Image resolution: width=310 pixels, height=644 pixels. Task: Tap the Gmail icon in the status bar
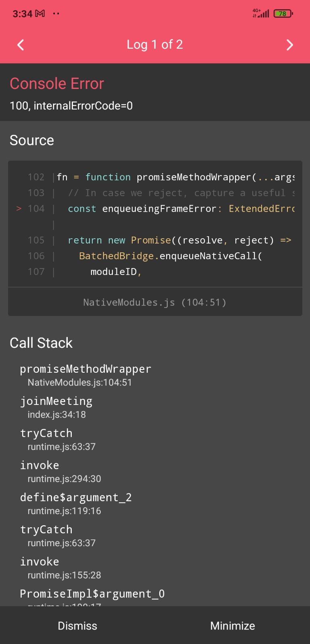[x=39, y=13]
